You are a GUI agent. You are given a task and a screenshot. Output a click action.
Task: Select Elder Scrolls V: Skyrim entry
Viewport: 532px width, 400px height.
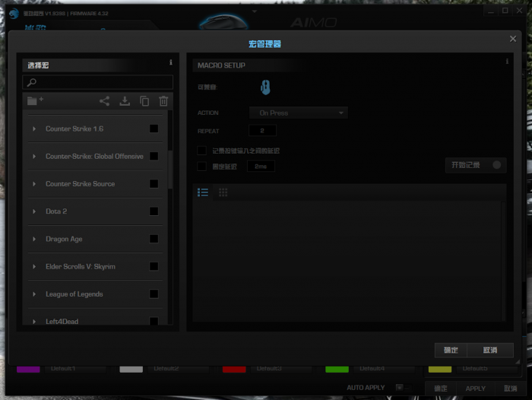[x=80, y=267]
